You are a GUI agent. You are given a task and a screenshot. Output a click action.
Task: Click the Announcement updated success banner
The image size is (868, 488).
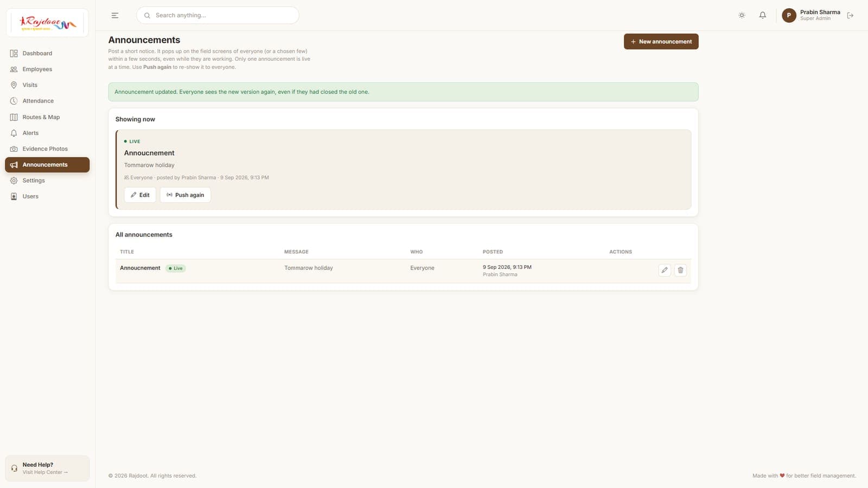click(403, 92)
